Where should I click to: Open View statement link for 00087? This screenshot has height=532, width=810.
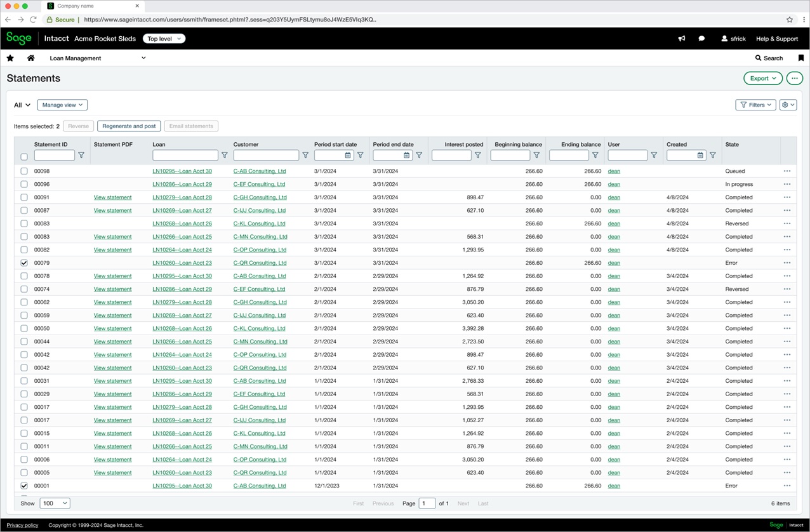[112, 211]
